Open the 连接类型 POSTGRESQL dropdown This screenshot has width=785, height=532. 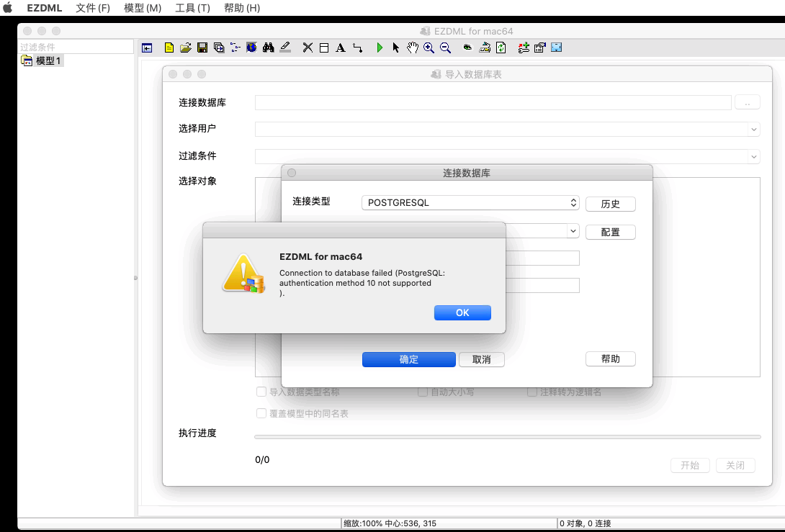(470, 203)
